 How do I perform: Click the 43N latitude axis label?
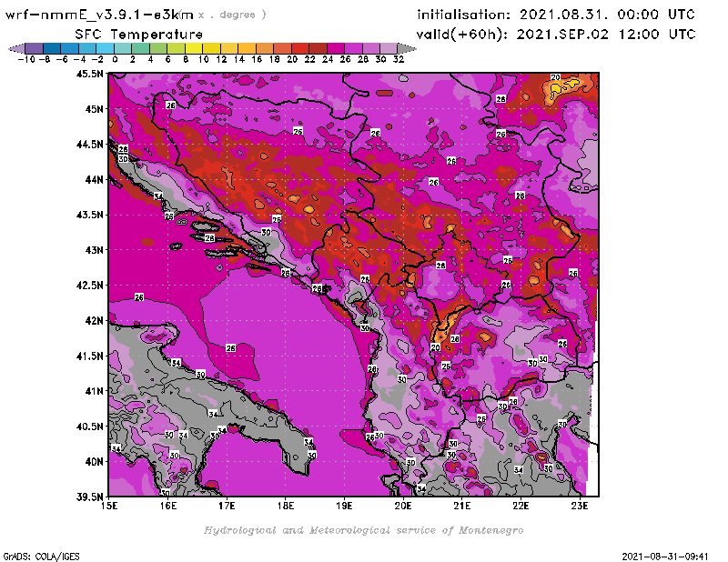point(94,250)
